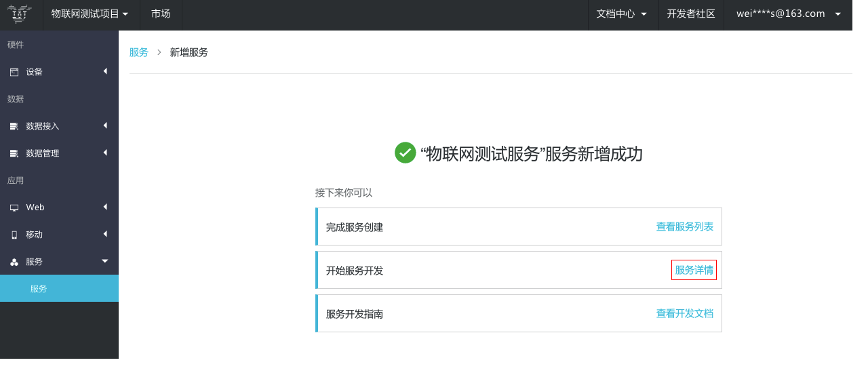Click the 移动 phone icon in the sidebar
868x373 pixels.
14,235
